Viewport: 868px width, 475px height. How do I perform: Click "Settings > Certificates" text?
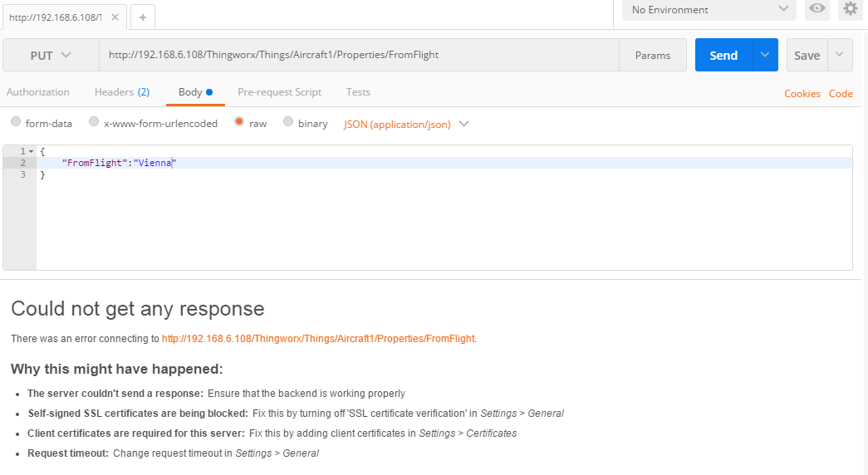[x=468, y=433]
